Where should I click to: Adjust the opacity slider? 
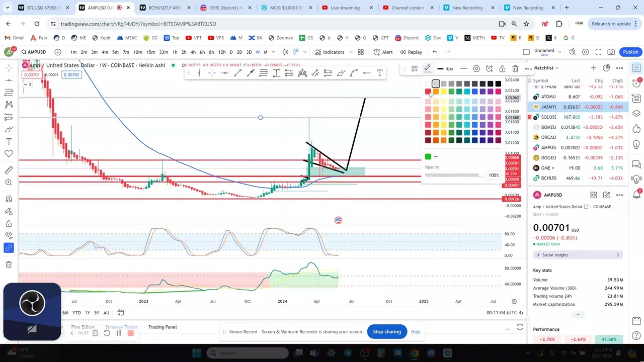tap(453, 175)
